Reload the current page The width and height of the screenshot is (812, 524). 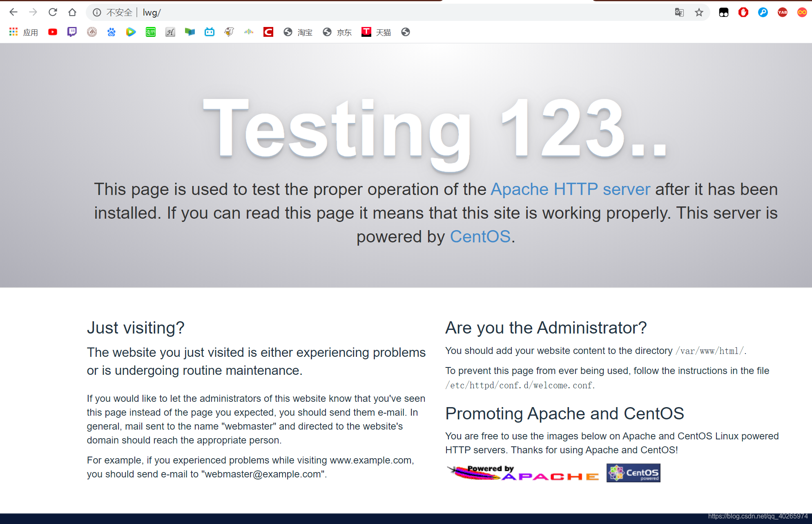pos(53,12)
